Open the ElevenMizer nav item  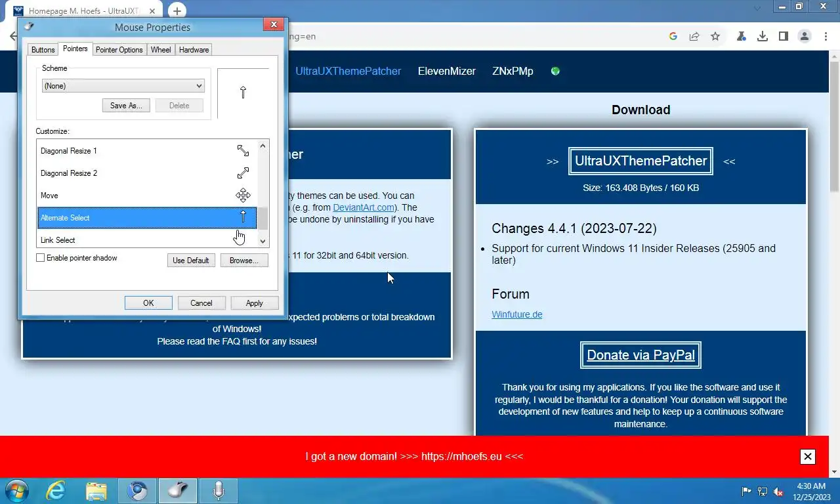(x=447, y=71)
